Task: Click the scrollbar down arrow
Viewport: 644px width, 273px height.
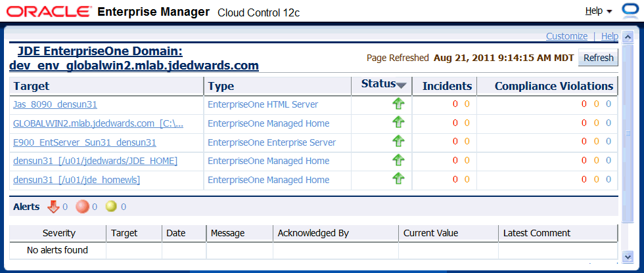Action: [x=628, y=257]
